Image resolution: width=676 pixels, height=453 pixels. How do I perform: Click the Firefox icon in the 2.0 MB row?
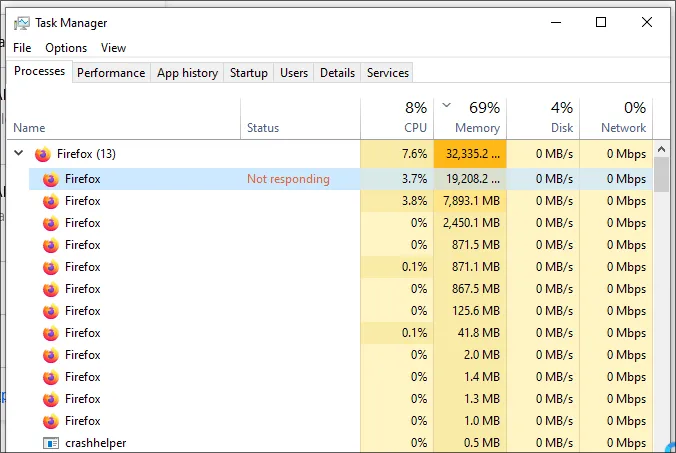tap(51, 355)
